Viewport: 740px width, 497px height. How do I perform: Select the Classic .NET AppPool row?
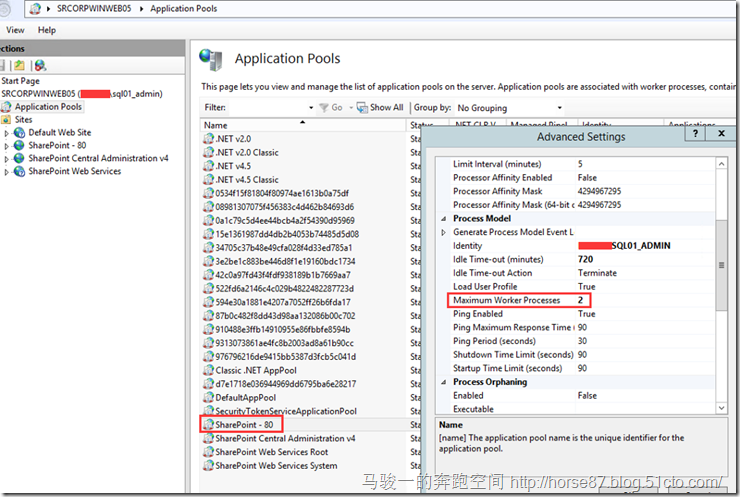tap(256, 371)
